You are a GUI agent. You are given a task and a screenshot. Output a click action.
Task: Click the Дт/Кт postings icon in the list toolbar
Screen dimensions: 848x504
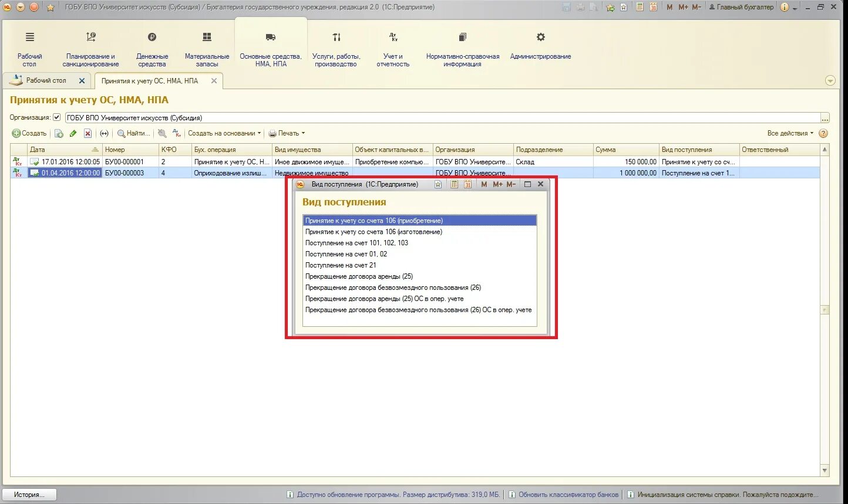[x=177, y=134]
